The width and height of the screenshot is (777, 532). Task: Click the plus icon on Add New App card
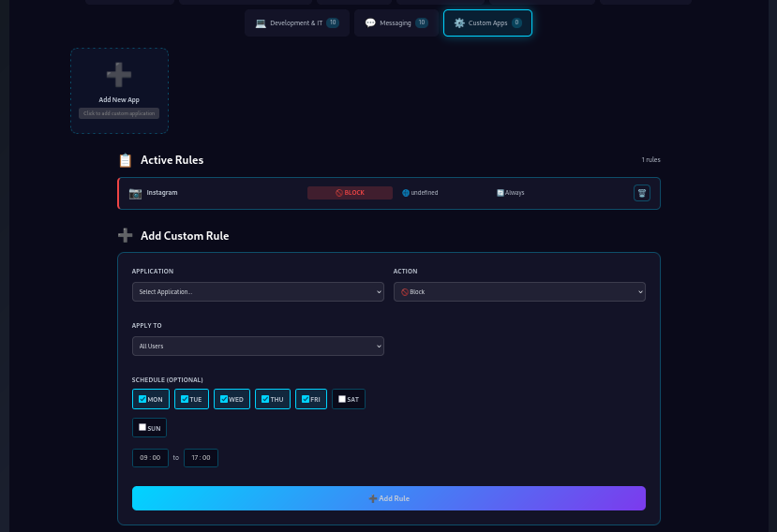click(x=119, y=75)
